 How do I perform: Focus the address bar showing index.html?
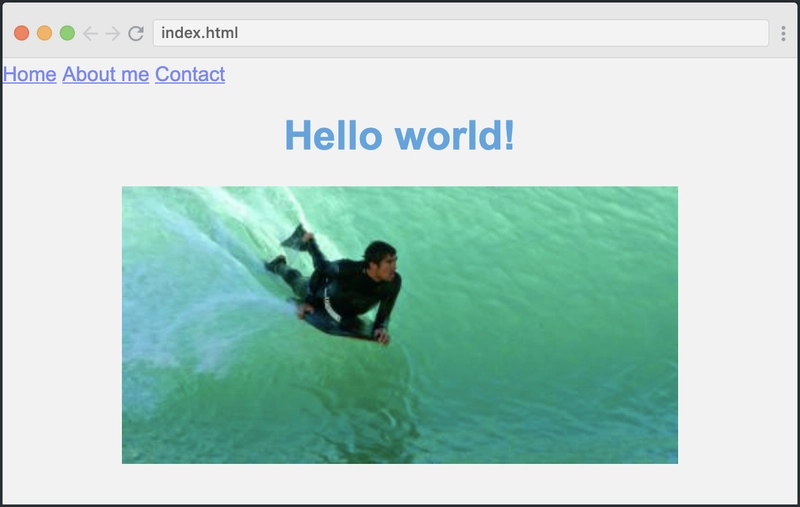461,33
